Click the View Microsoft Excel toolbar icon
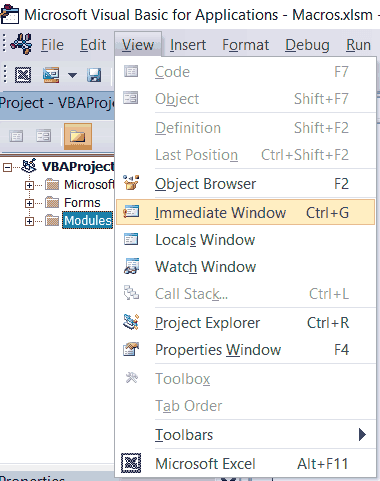 coord(23,75)
